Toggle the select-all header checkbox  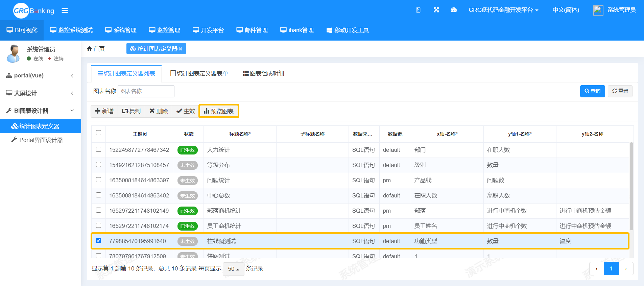point(98,133)
